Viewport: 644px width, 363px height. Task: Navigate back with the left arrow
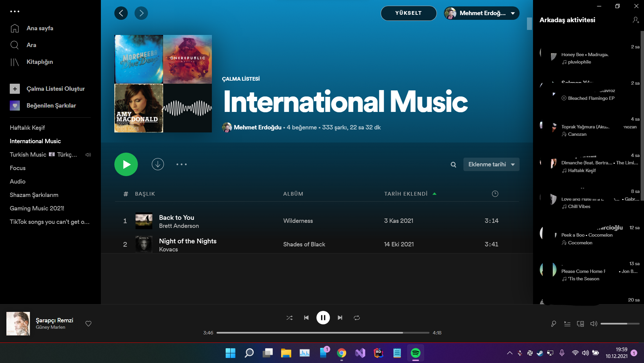(121, 13)
